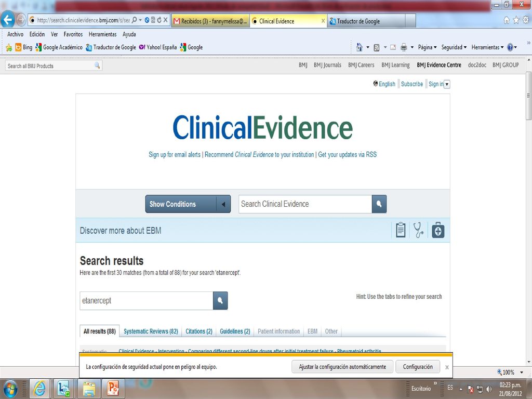Click the stethoscope icon in EBM bar
The width and height of the screenshot is (532, 399).
click(418, 230)
